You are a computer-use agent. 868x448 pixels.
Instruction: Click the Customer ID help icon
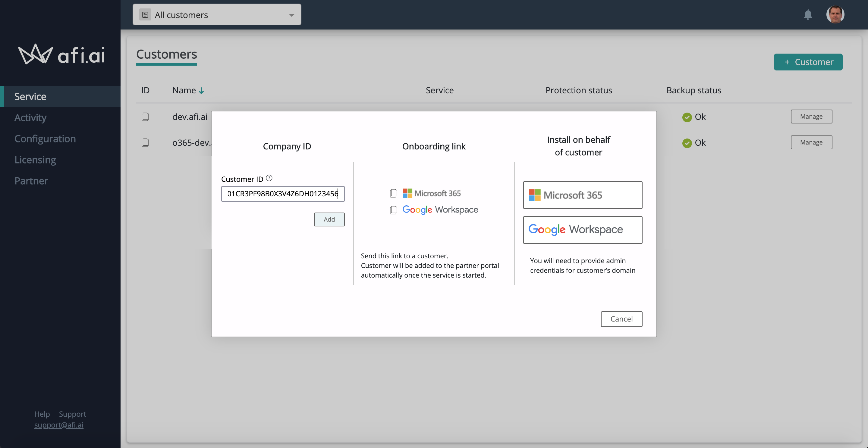(269, 178)
